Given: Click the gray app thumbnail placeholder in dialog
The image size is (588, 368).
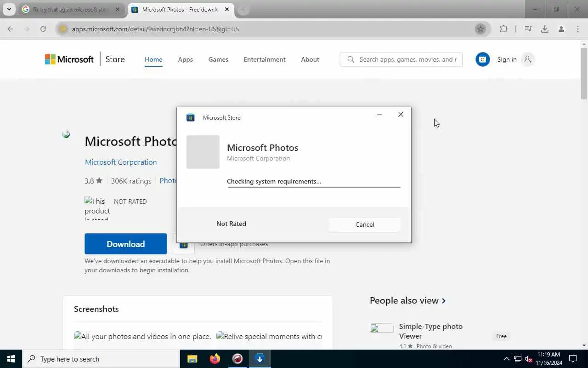Looking at the screenshot, I should click(203, 152).
